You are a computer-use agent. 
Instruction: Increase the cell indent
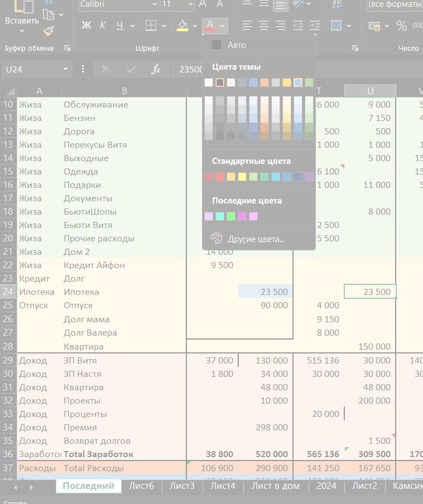(x=315, y=26)
